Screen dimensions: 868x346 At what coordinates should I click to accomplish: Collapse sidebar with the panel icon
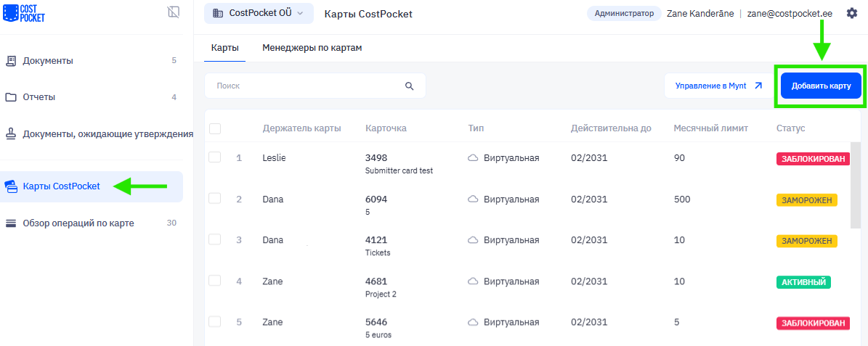coord(173,12)
